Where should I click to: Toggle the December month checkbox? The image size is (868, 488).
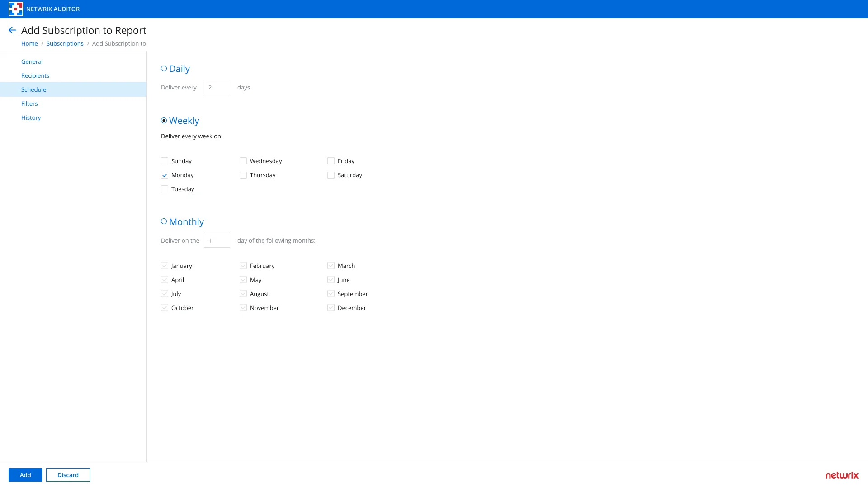(x=331, y=308)
